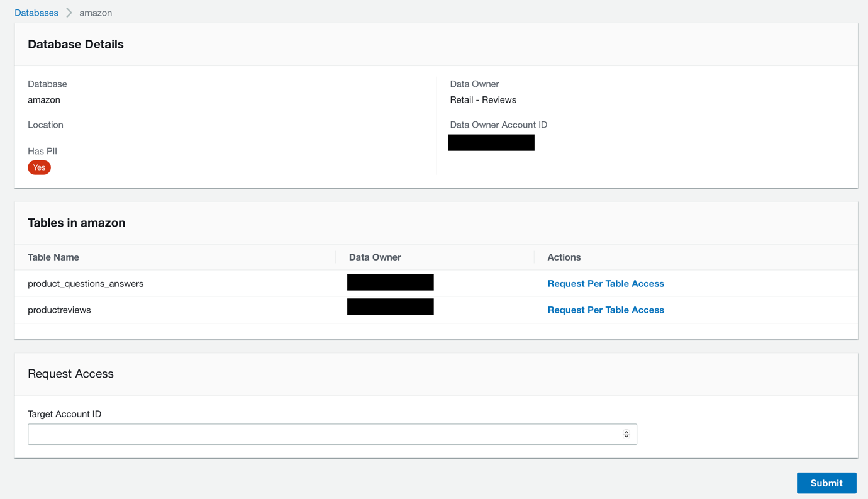Click the Request Access heading
868x499 pixels.
click(x=70, y=374)
